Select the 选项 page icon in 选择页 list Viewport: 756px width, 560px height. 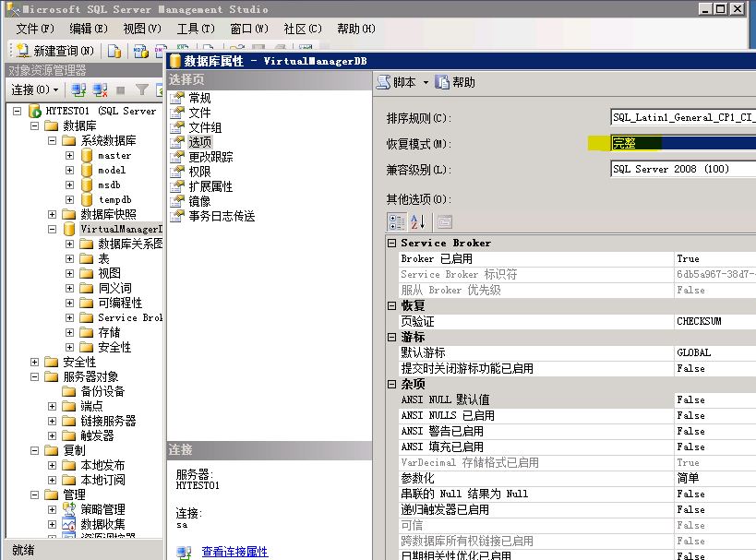(x=179, y=142)
